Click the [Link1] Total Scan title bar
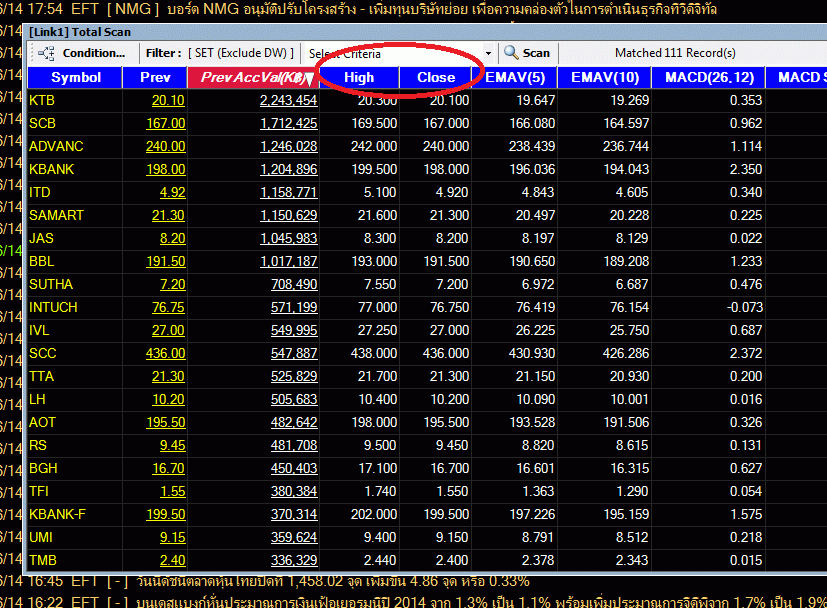This screenshot has width=827, height=608. click(x=426, y=32)
